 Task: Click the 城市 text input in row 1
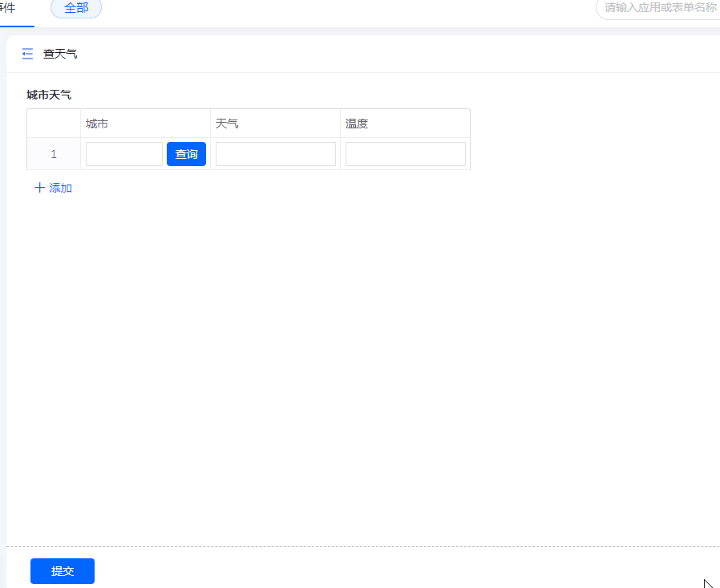(123, 154)
